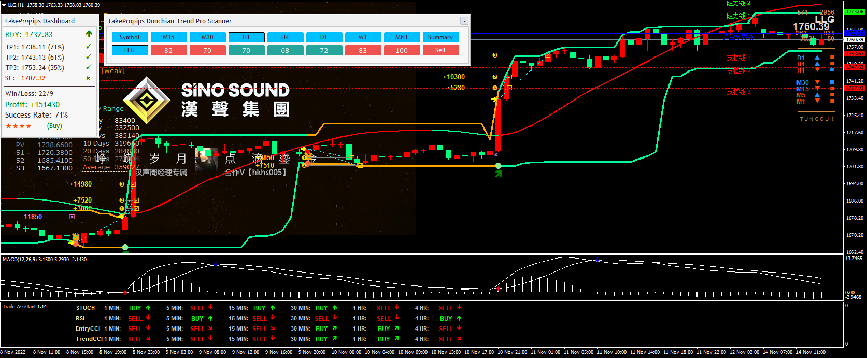The image size is (868, 358).
Task: Click the TP2 green checkmark icon
Action: [89, 57]
